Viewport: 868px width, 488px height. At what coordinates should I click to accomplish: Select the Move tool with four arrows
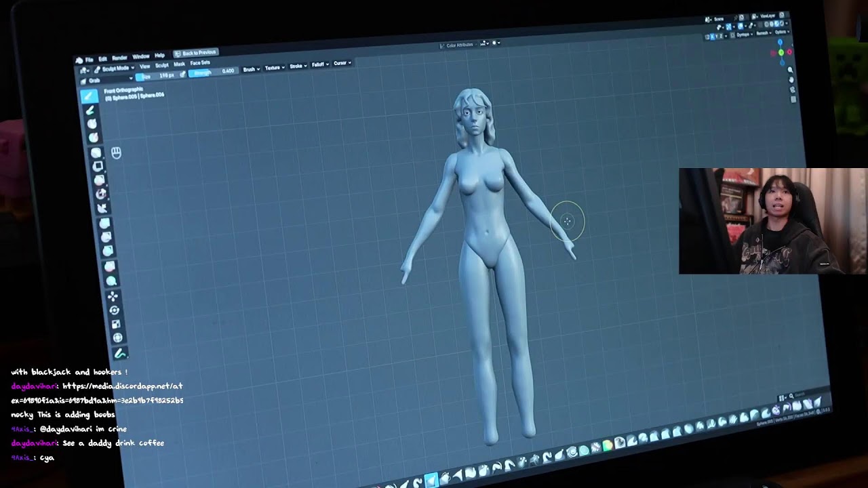113,296
